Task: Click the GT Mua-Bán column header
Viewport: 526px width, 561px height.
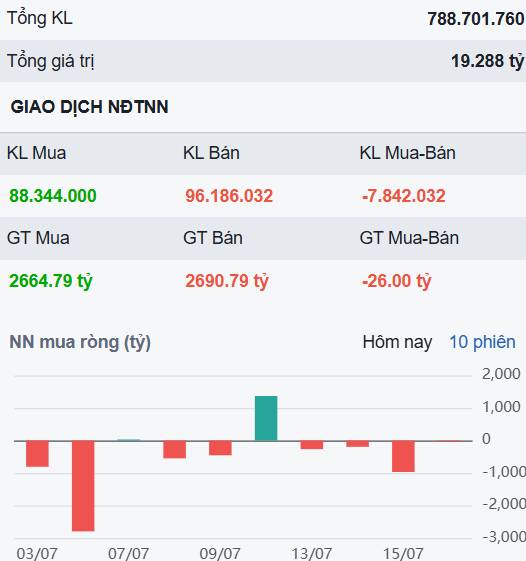Action: click(409, 238)
